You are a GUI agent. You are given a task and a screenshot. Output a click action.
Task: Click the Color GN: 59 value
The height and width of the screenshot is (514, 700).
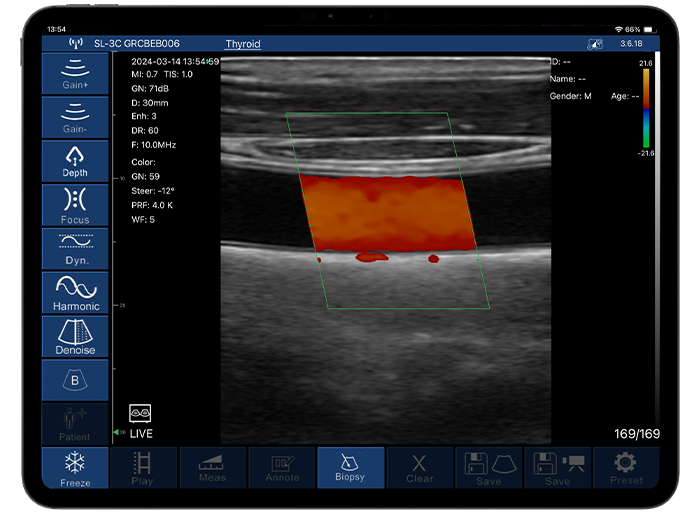146,176
